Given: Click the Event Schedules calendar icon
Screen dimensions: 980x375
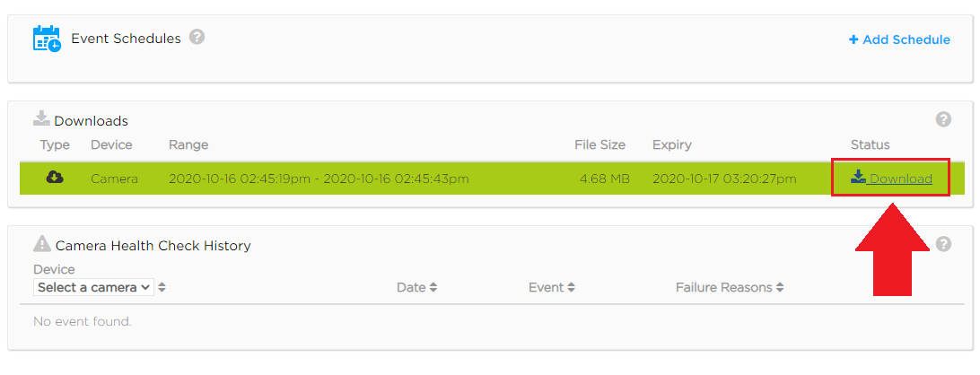Looking at the screenshot, I should tap(47, 39).
